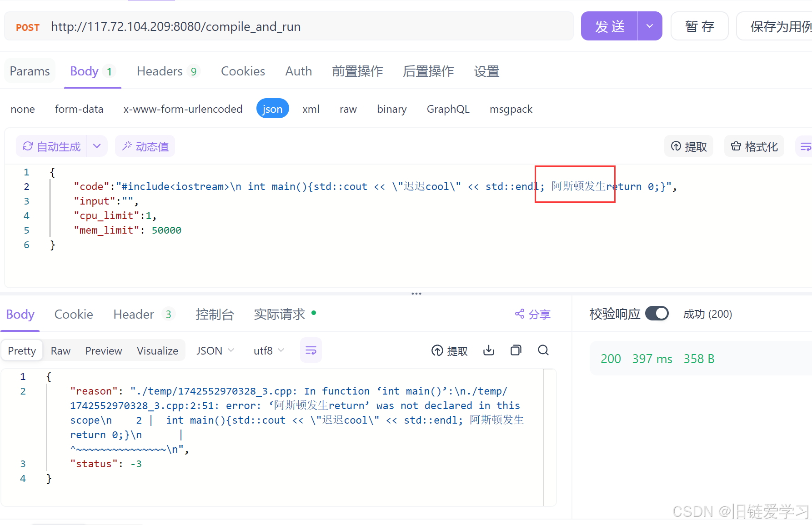The image size is (812, 525).
Task: Select the json body type
Action: pyautogui.click(x=272, y=109)
